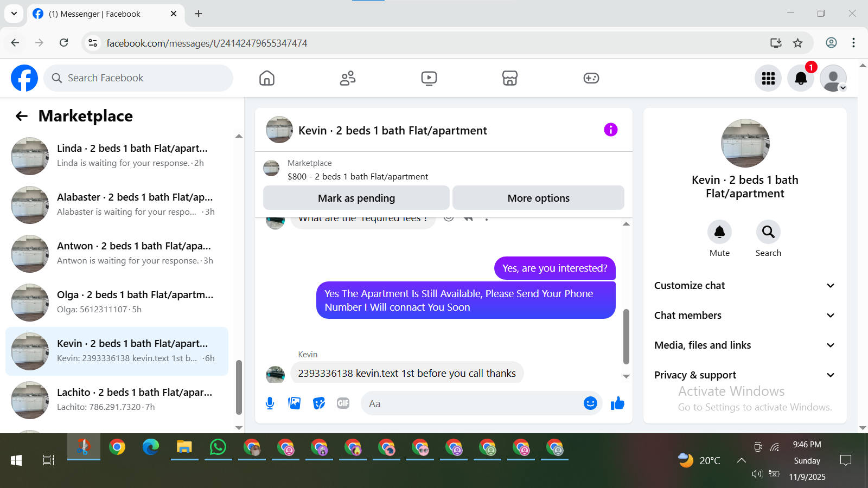
Task: Go back in browser history
Action: (15, 43)
